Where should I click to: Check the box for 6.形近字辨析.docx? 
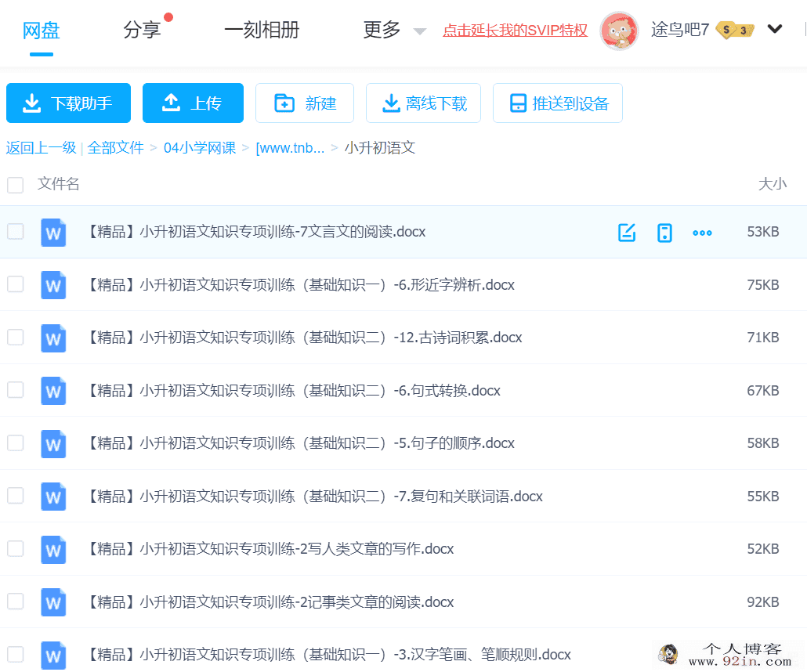click(x=16, y=284)
